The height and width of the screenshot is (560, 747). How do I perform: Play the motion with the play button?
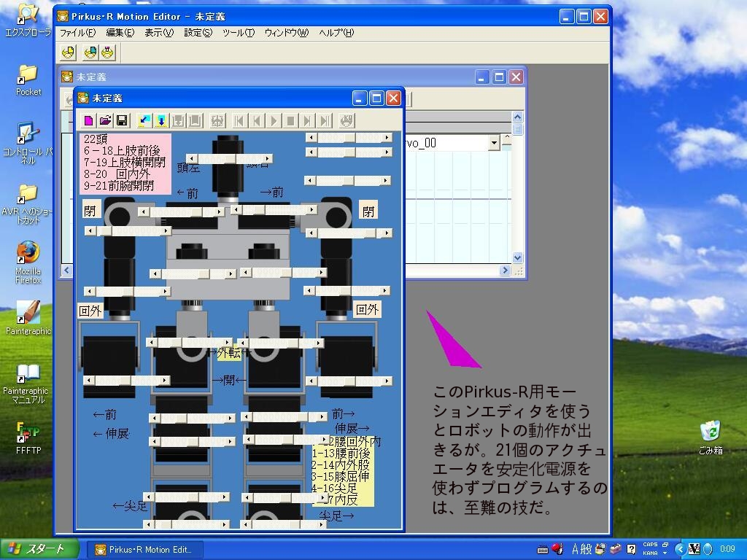point(274,120)
